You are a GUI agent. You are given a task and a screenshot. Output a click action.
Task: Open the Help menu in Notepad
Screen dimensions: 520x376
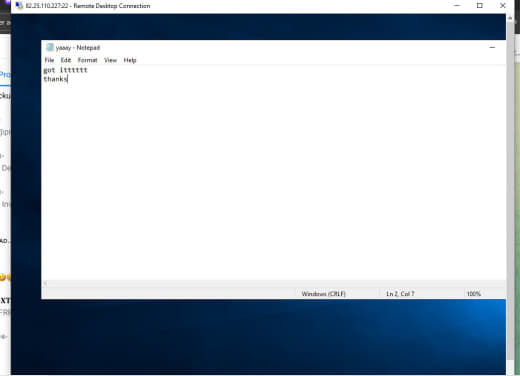130,60
